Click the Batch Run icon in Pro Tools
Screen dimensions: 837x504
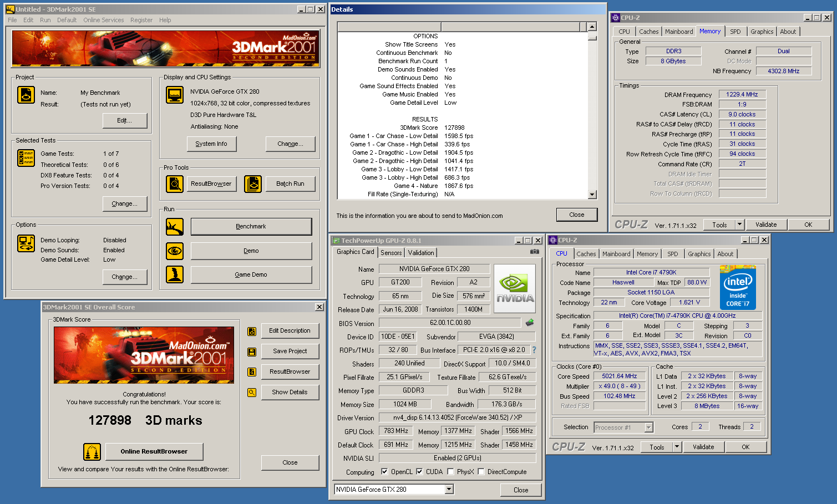(253, 184)
